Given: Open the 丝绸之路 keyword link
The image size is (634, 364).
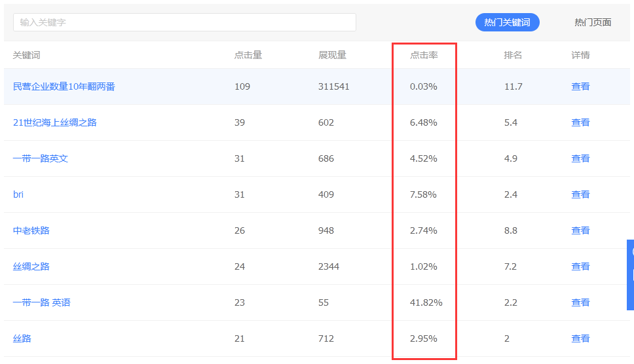Looking at the screenshot, I should click(31, 266).
